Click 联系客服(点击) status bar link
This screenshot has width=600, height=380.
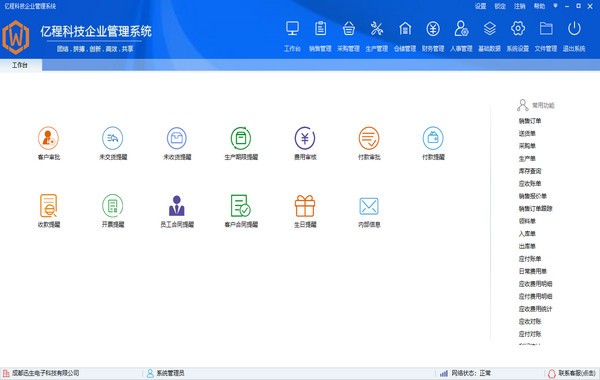click(577, 373)
